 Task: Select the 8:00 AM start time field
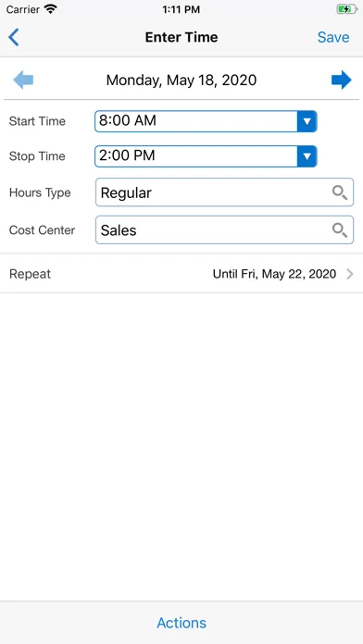(206, 121)
